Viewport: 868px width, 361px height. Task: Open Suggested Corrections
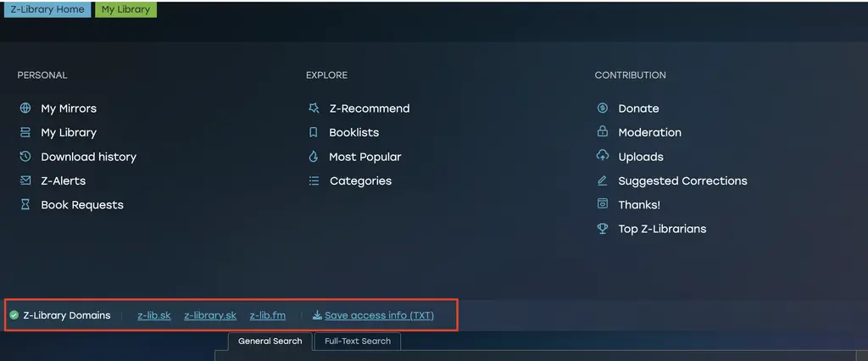(x=682, y=180)
